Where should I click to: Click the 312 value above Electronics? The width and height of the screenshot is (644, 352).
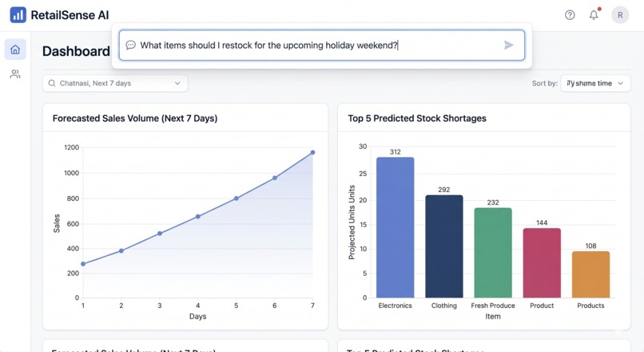point(395,152)
